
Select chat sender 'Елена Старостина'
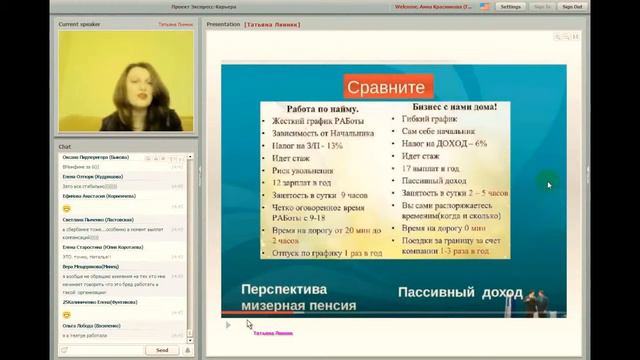point(103,247)
